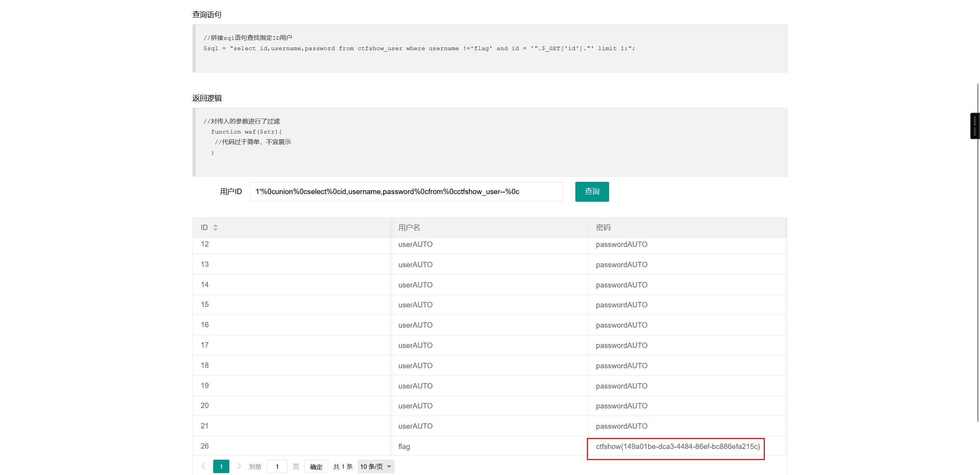Image resolution: width=980 pixels, height=475 pixels.
Task: Go to next page arrow
Action: [x=239, y=466]
